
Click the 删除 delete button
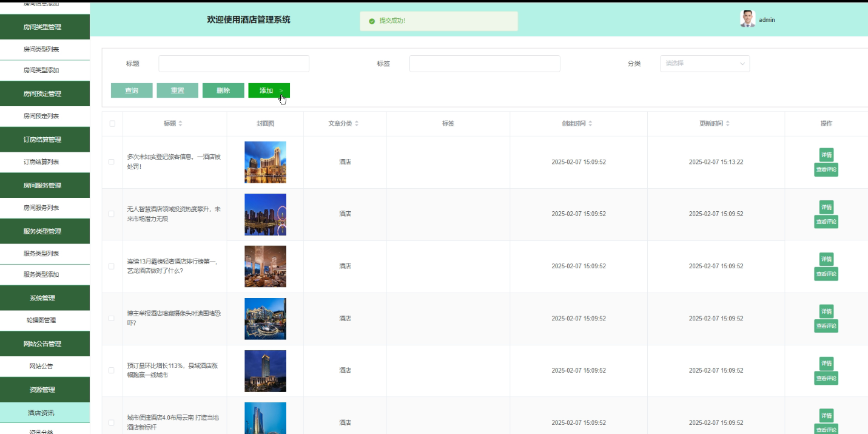pos(223,90)
